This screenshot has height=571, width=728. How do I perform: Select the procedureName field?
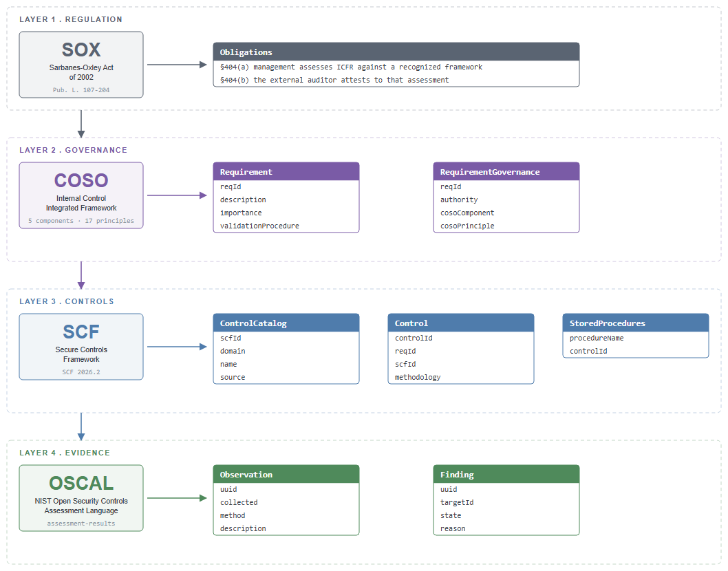click(636, 338)
